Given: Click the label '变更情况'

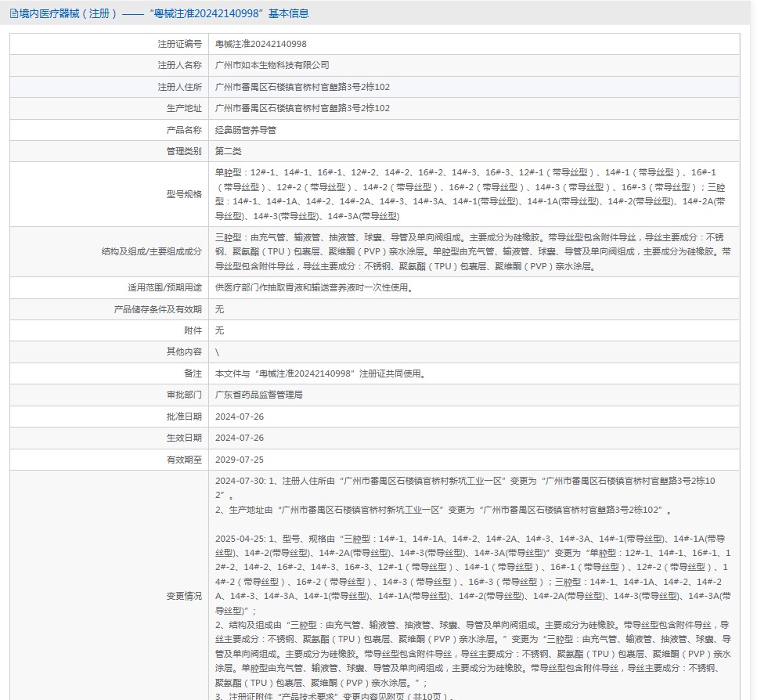Looking at the screenshot, I should click(184, 596).
